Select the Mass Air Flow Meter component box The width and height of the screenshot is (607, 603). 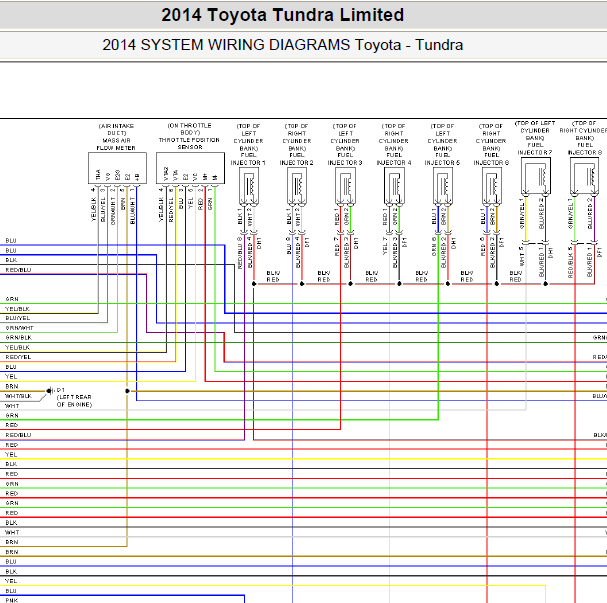click(x=117, y=168)
